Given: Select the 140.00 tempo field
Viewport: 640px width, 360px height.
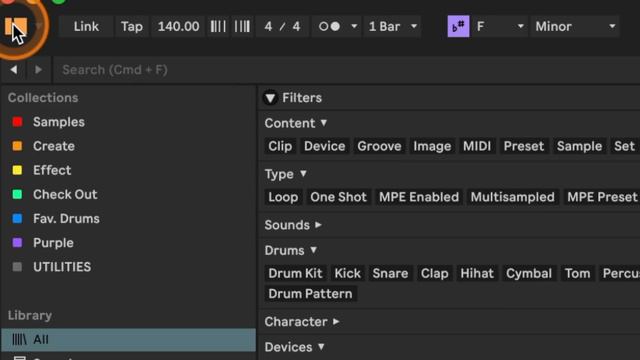Looking at the screenshot, I should (178, 27).
